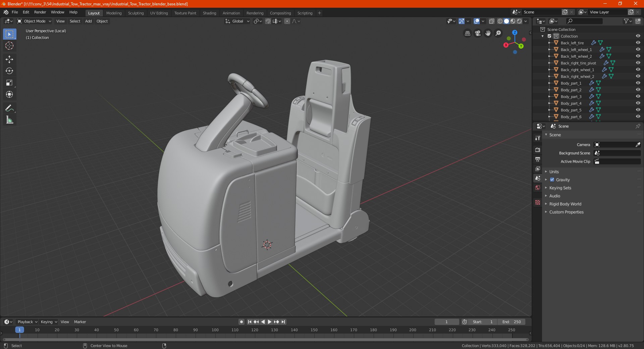Click the End frame field
Image resolution: width=644 pixels, height=349 pixels.
[511, 322]
